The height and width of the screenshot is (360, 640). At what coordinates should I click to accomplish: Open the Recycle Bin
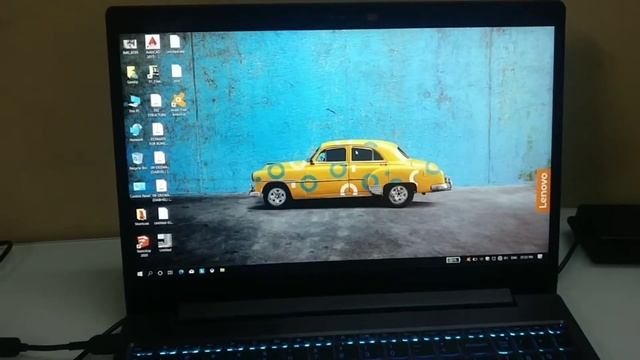(x=138, y=161)
